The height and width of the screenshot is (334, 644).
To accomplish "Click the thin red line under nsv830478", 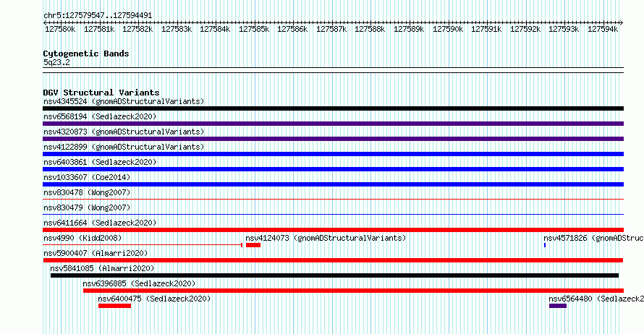I will point(333,200).
